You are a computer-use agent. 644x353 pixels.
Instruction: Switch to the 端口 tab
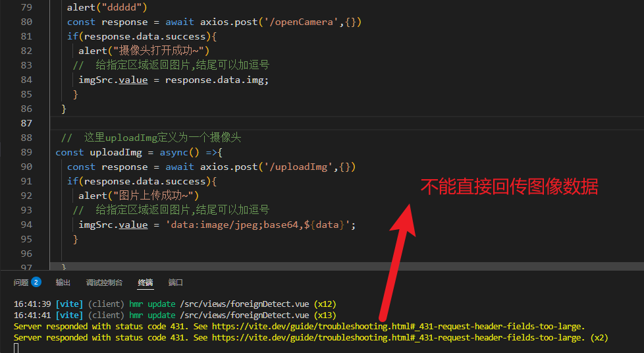176,283
